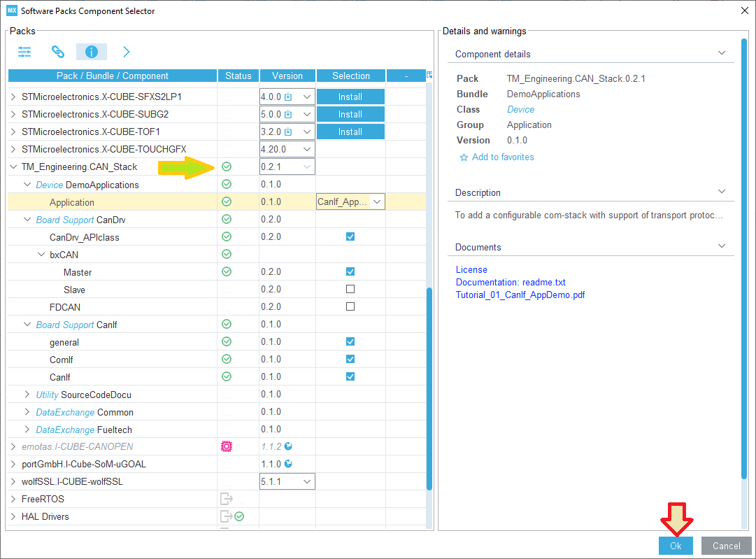
Task: Click the Packs list vertical scrollbar thumb
Action: pyautogui.click(x=429, y=389)
